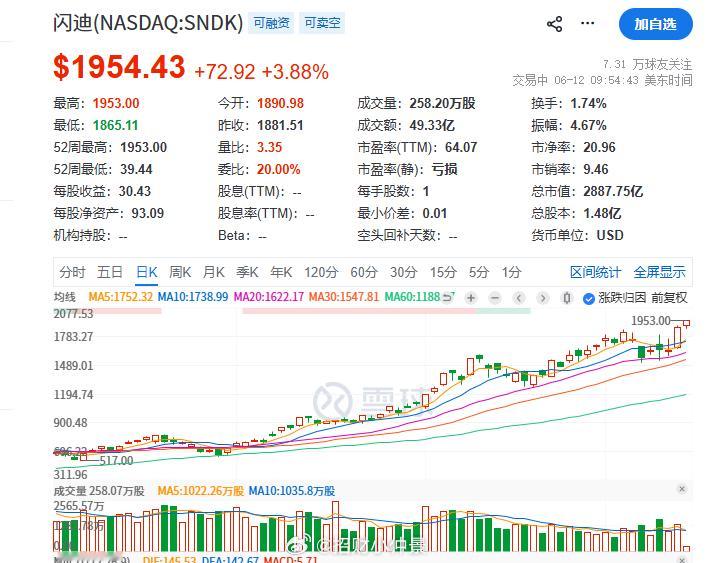This screenshot has width=715, height=563.
Task: Zoom in chart with plus icon
Action: click(471, 298)
